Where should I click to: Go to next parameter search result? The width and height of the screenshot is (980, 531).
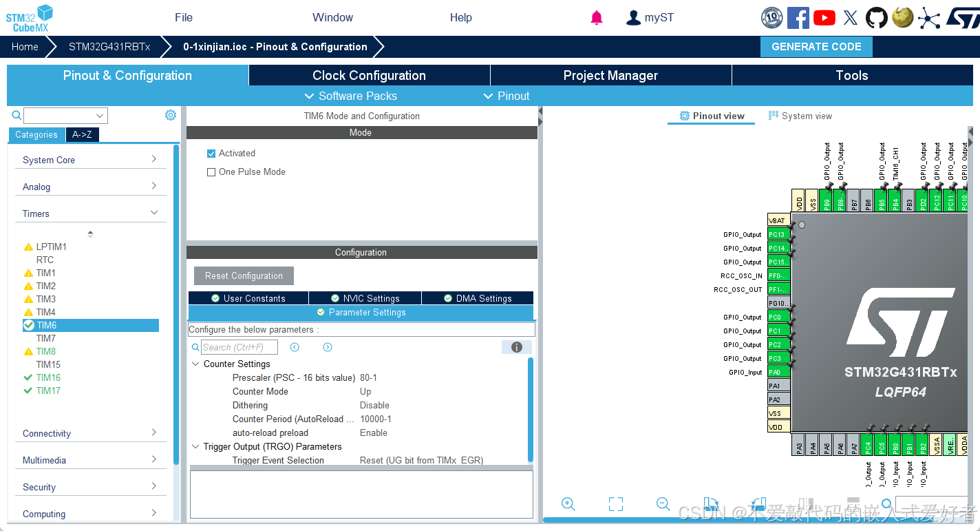pos(328,347)
